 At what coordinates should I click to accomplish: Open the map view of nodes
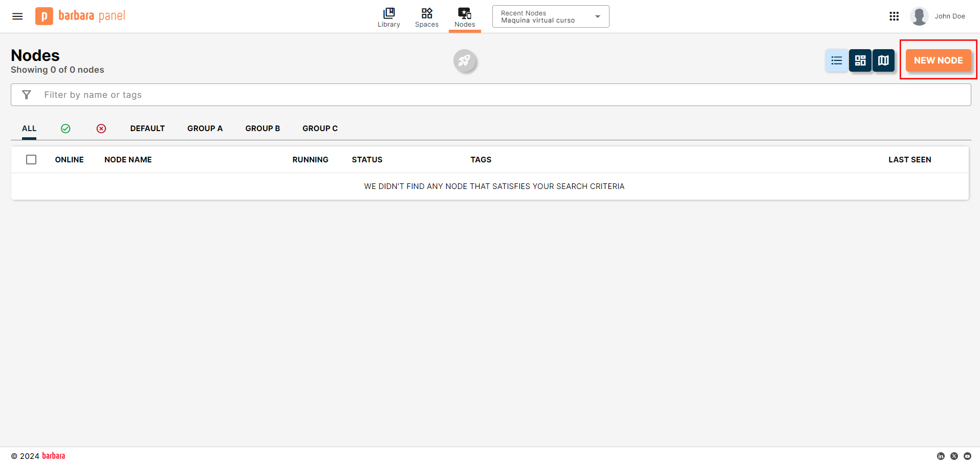tap(883, 60)
